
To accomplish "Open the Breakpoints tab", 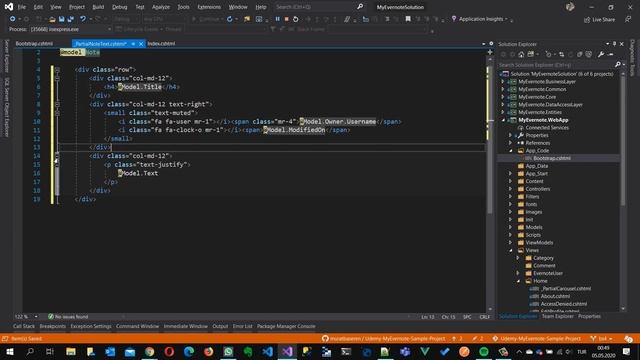I will pos(53,326).
